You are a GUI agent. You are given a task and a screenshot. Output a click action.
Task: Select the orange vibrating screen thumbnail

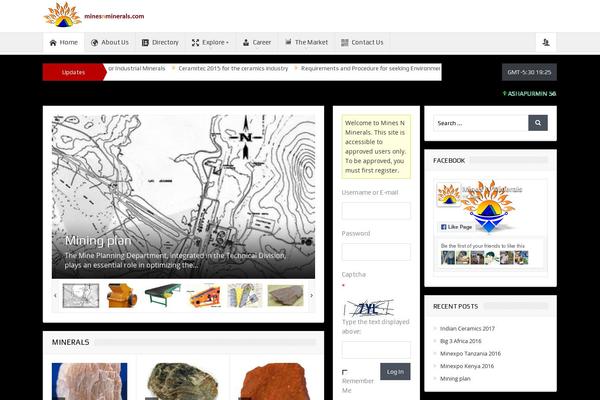coord(204,296)
